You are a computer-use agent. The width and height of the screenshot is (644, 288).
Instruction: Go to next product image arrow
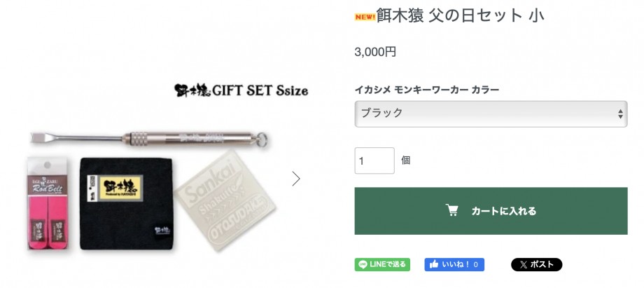pos(296,179)
